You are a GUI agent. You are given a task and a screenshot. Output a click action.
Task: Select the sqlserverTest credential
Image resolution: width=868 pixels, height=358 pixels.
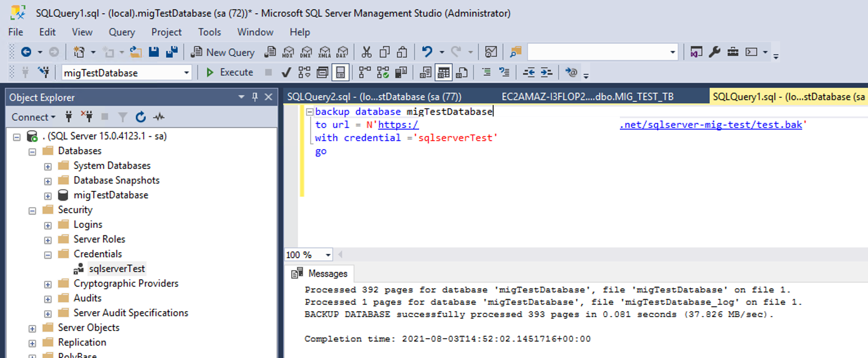[116, 268]
